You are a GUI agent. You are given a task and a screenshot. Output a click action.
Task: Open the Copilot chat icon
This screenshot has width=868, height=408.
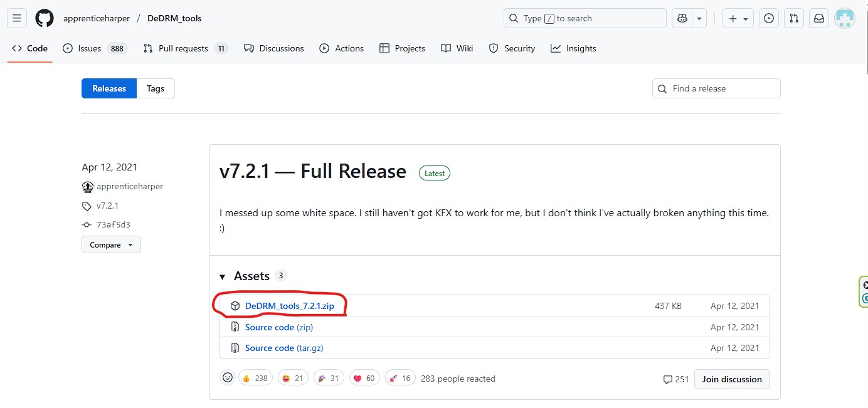click(x=682, y=19)
